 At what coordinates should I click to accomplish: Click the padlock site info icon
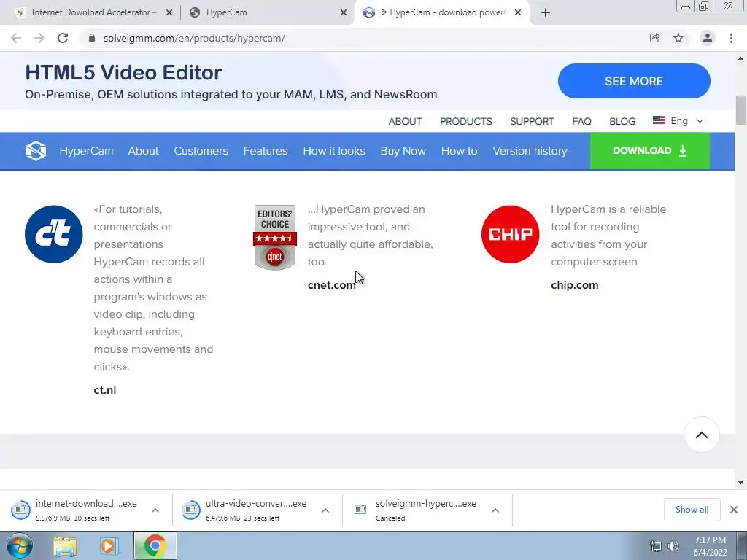[92, 38]
